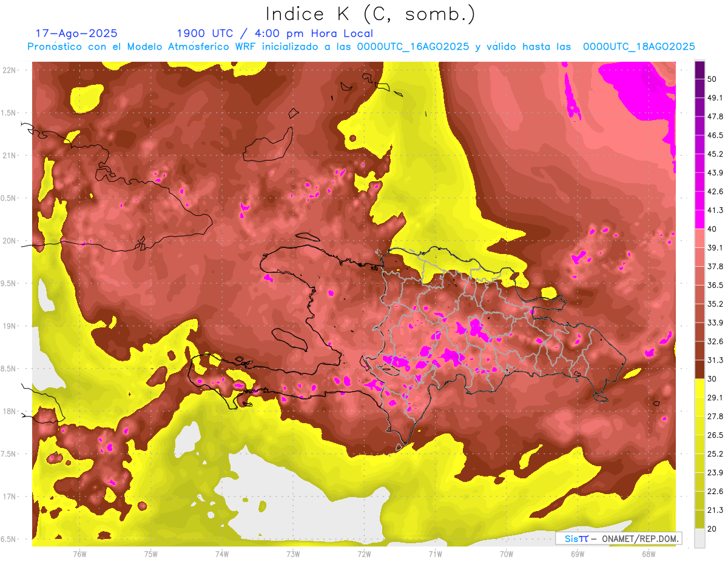The height and width of the screenshot is (562, 728).
Task: Click the '20N' latitude label
Action: coord(10,241)
